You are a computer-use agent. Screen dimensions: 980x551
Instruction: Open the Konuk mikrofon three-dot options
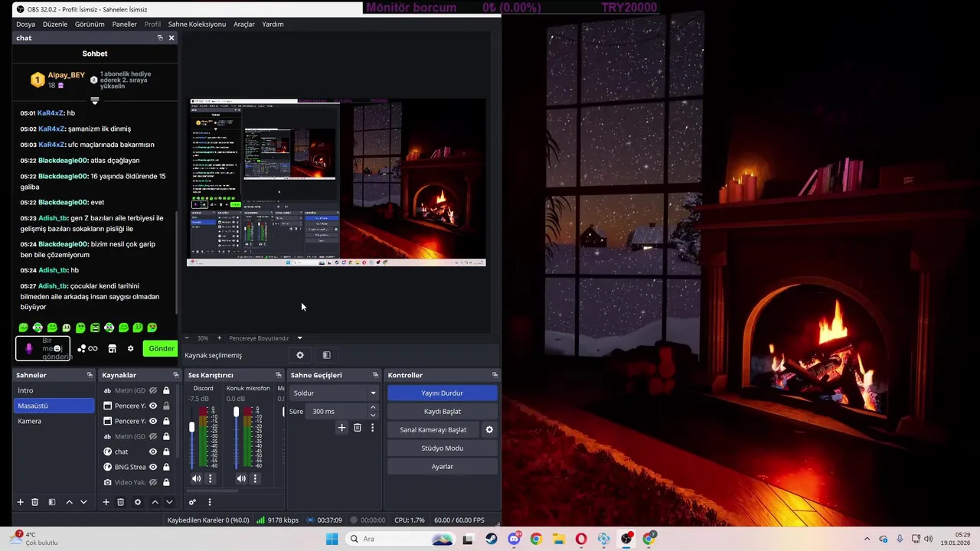click(x=255, y=478)
